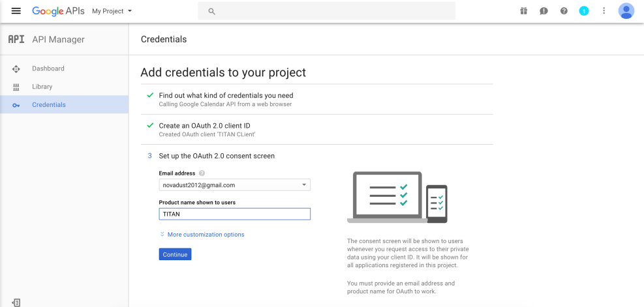
Task: Open the hamburger navigation menu
Action: tap(16, 11)
